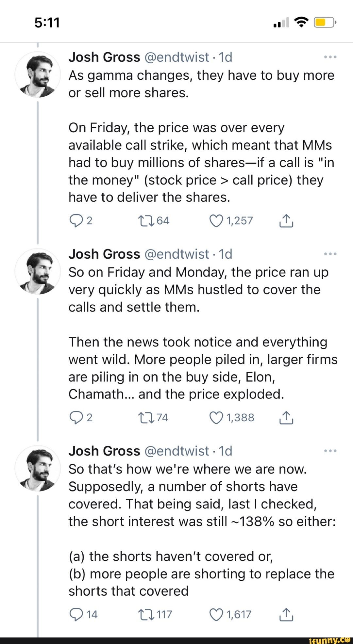Retweet the tweet with 74 retweets
Screen dimensions: 353x644
pos(144,418)
